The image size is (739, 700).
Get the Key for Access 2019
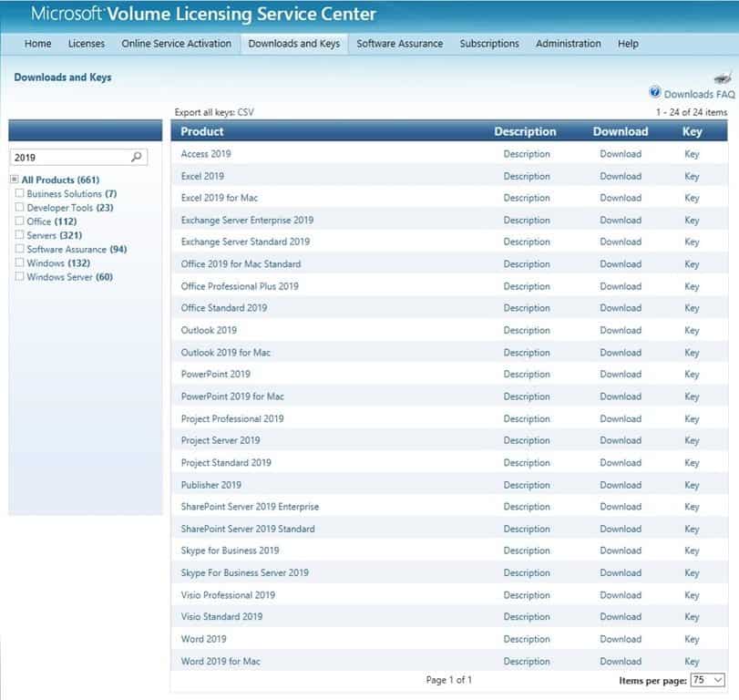(692, 154)
